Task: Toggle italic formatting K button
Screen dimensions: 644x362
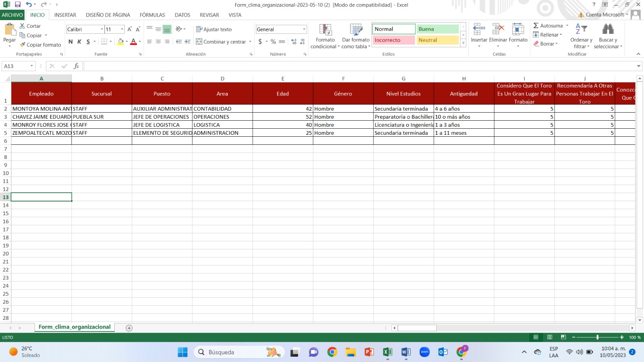Action: coord(79,41)
